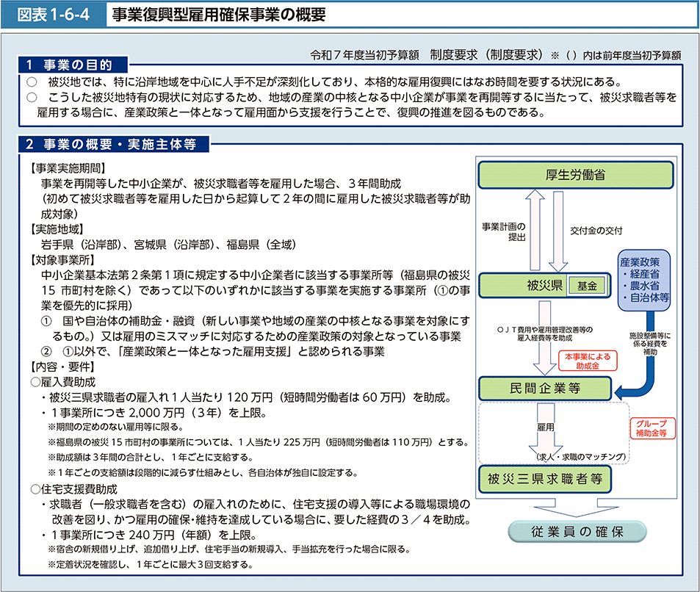
Task: Click the text （求人・求職のマッチング）
Action: click(x=582, y=457)
